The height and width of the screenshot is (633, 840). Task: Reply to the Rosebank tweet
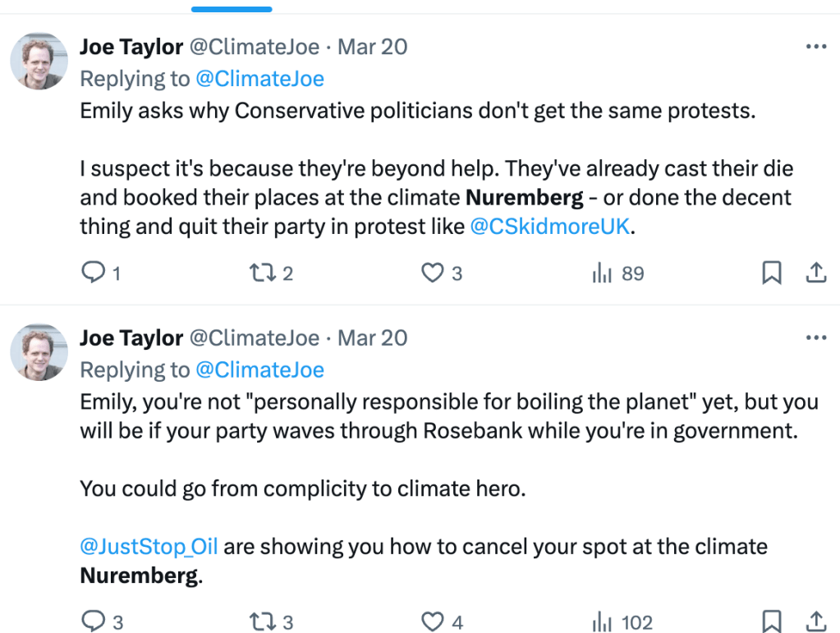[x=92, y=622]
